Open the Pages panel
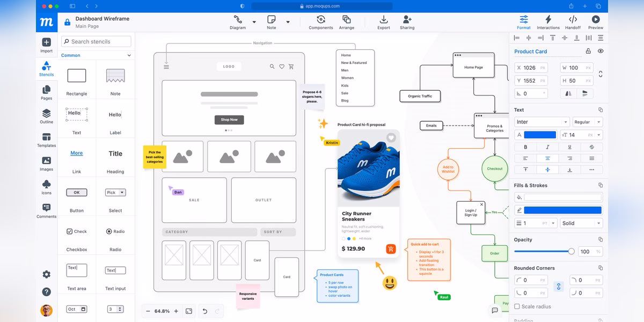Viewport: 644px width, 322px height. (47, 92)
